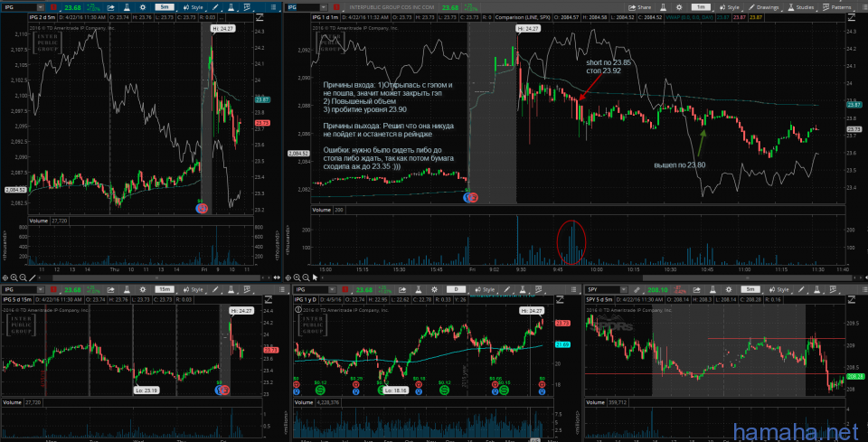868x442 pixels.
Task: Open Style menu in top-left 5m chart
Action: click(x=194, y=8)
